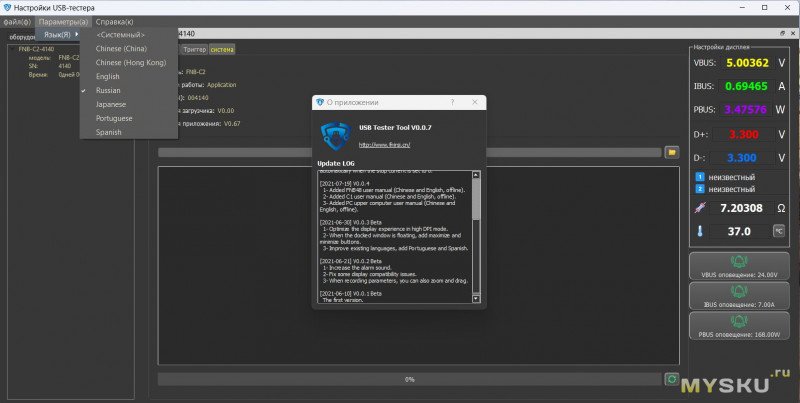Expand the Язык(Я) submenu
Screen dimensions: 800x403
pyautogui.click(x=61, y=34)
